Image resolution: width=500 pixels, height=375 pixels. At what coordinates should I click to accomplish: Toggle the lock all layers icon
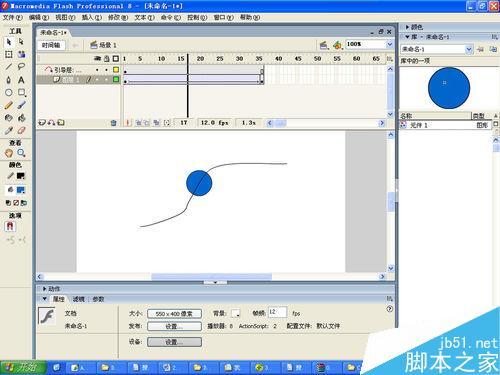[x=107, y=59]
